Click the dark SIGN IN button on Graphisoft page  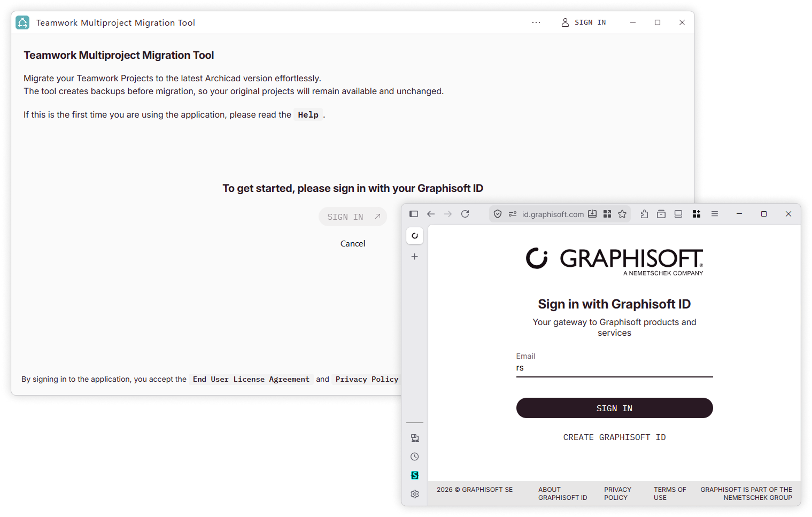click(x=614, y=408)
